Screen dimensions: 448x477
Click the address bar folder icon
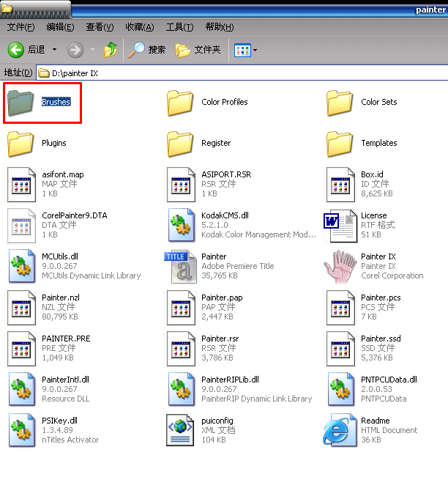pos(44,73)
